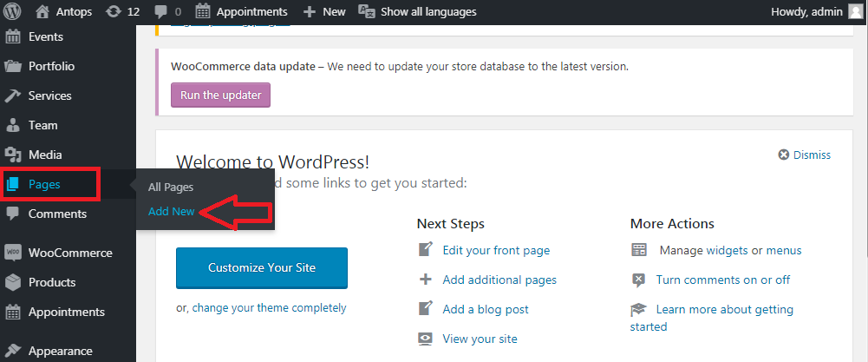Screen dimensions: 868x362
Task: Open View your site link
Action: pos(480,339)
